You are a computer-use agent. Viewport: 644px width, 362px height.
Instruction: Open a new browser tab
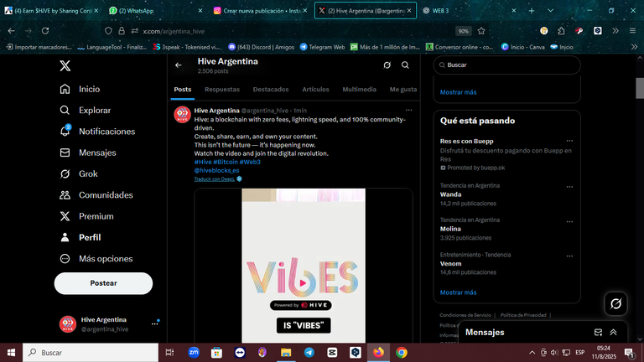pos(532,11)
